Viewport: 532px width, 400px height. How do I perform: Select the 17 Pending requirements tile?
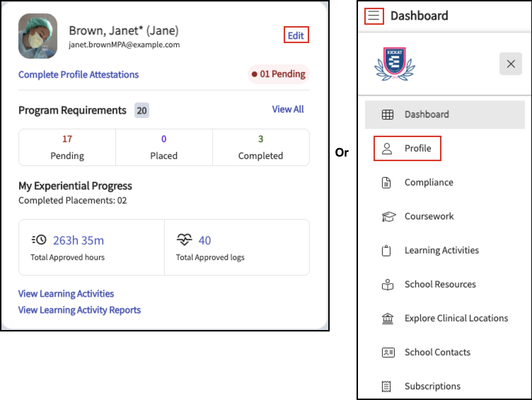click(67, 147)
